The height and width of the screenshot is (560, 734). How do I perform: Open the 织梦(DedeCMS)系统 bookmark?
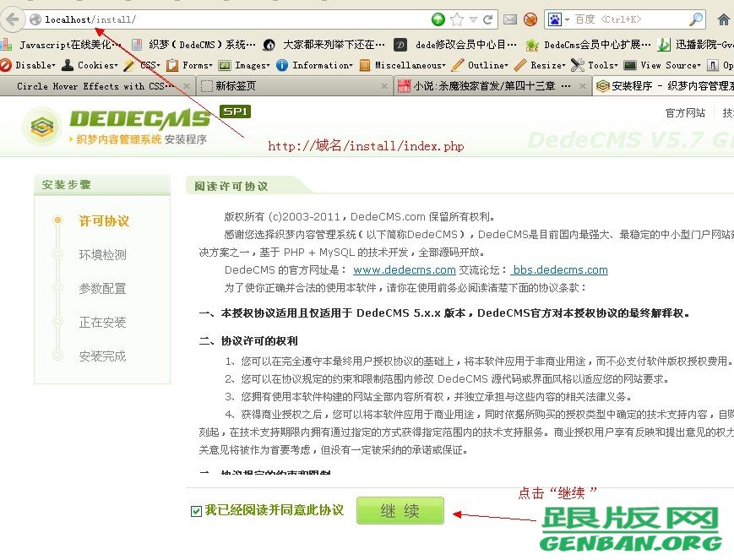(194, 45)
